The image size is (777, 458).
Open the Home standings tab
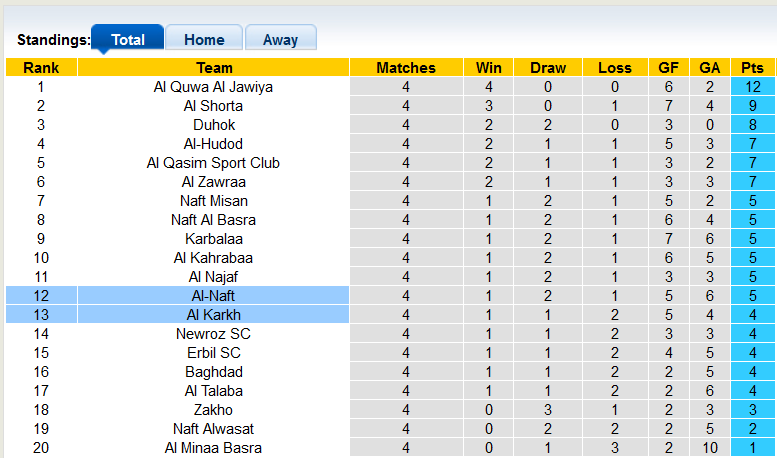tap(204, 40)
